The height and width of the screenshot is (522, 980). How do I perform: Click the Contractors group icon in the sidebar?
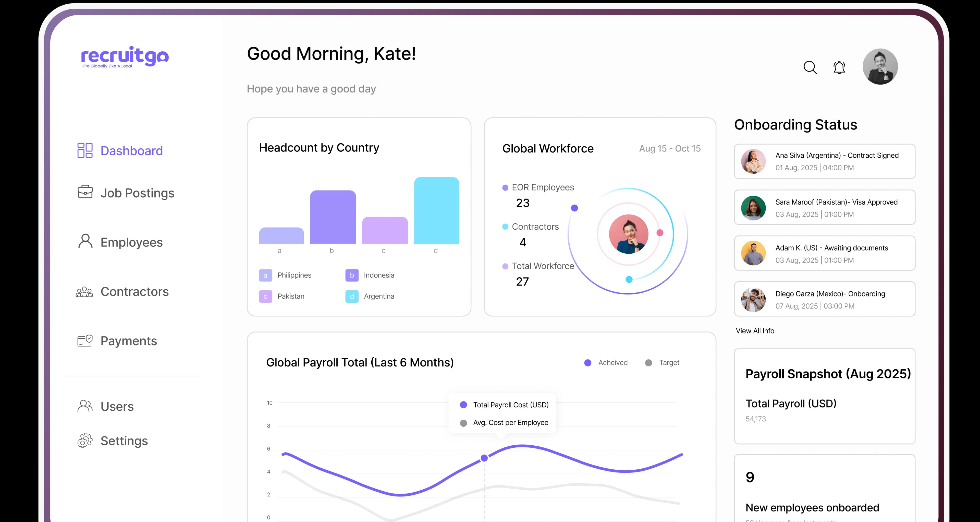pyautogui.click(x=84, y=292)
